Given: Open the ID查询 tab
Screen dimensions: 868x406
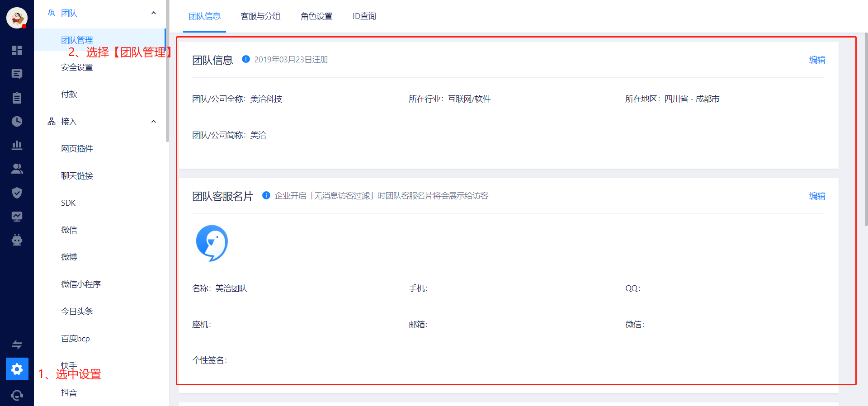Looking at the screenshot, I should (x=364, y=16).
